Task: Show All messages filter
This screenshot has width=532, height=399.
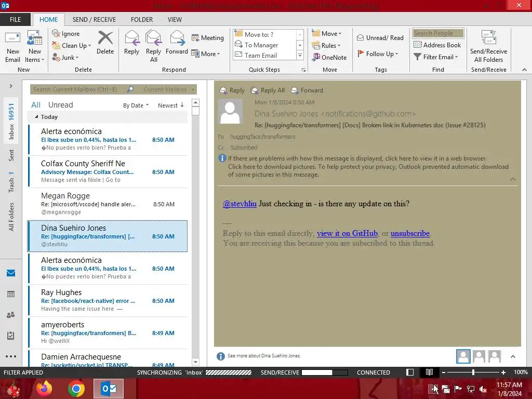Action: coord(36,105)
